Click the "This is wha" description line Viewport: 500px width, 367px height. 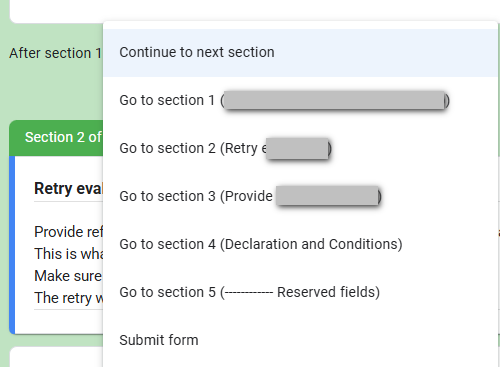coord(68,254)
